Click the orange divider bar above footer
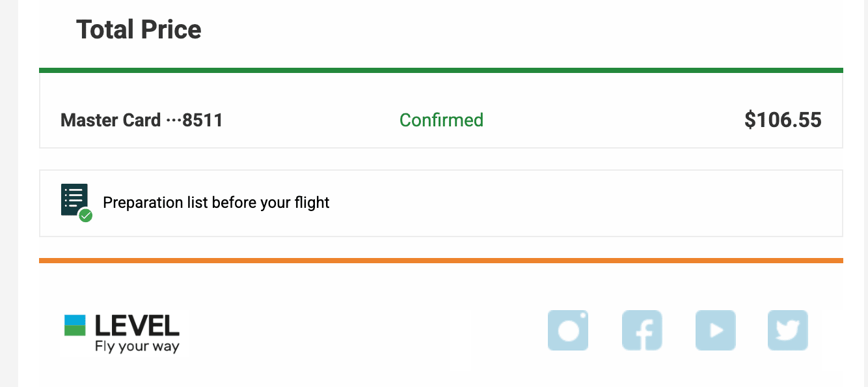The height and width of the screenshot is (387, 868). pos(441,261)
